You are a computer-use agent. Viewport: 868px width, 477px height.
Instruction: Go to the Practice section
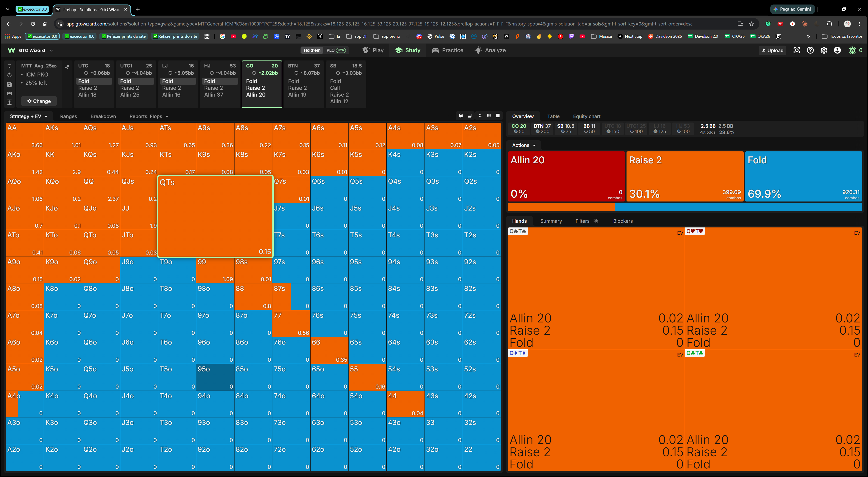[x=448, y=50]
